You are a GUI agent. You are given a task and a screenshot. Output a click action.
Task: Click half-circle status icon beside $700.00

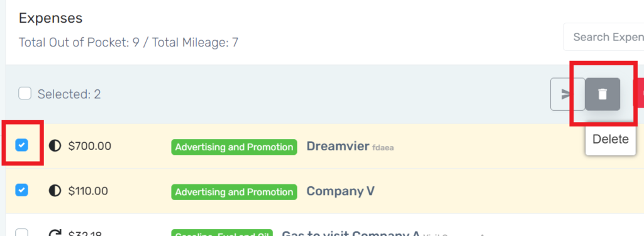(55, 145)
